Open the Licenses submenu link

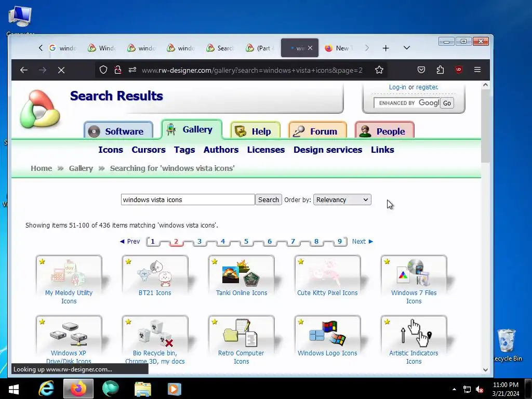click(265, 150)
